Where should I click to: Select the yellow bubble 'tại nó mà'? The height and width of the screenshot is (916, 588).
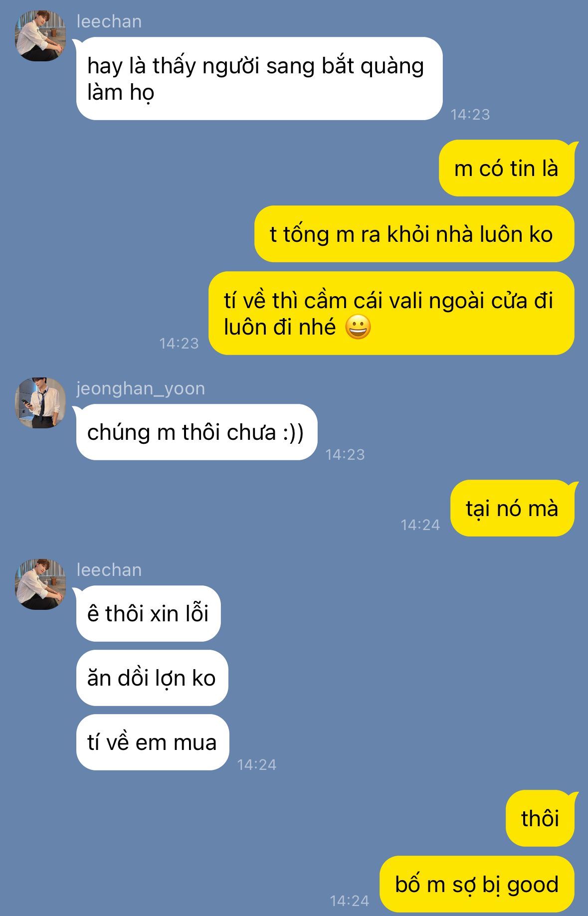tap(512, 508)
